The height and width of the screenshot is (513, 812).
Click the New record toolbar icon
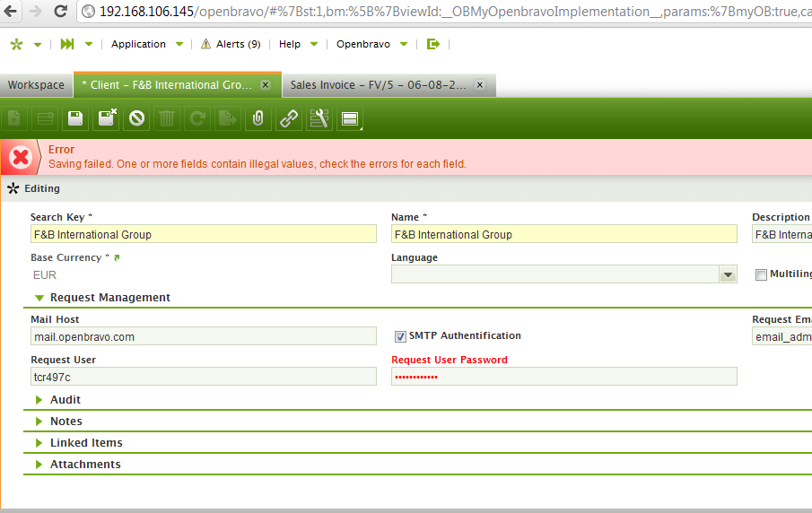tap(14, 118)
